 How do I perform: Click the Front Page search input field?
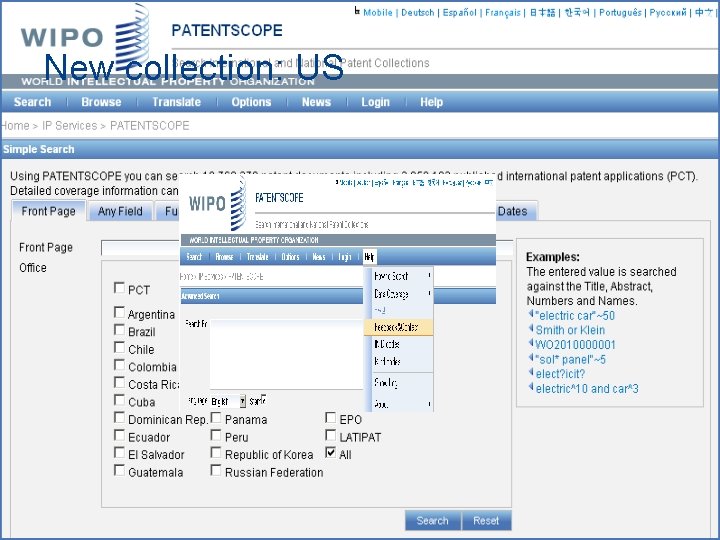(306, 248)
